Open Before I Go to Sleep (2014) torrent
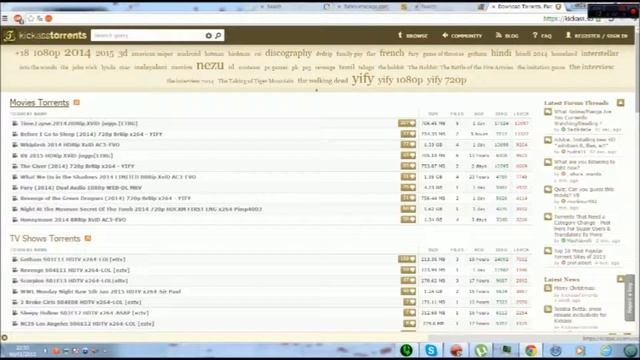640x360 pixels. pos(91,134)
